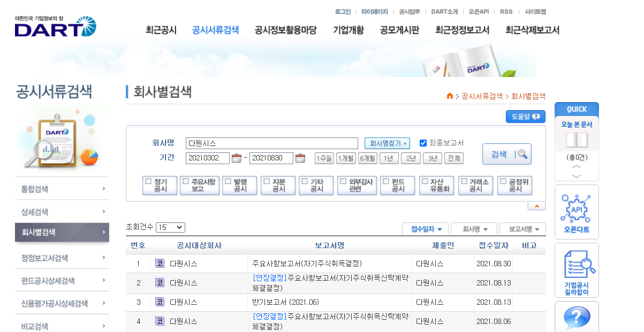The height and width of the screenshot is (332, 644).
Task: Click the KOSDAQ market icon in row 2
Action: coord(160,282)
